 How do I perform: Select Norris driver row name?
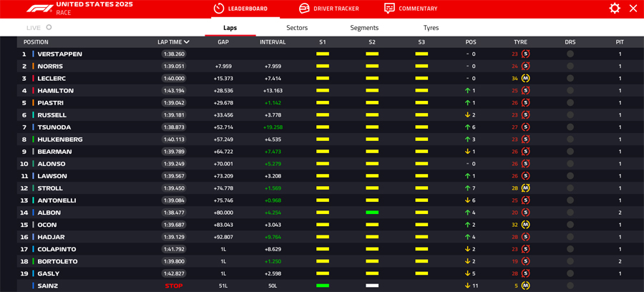point(50,67)
